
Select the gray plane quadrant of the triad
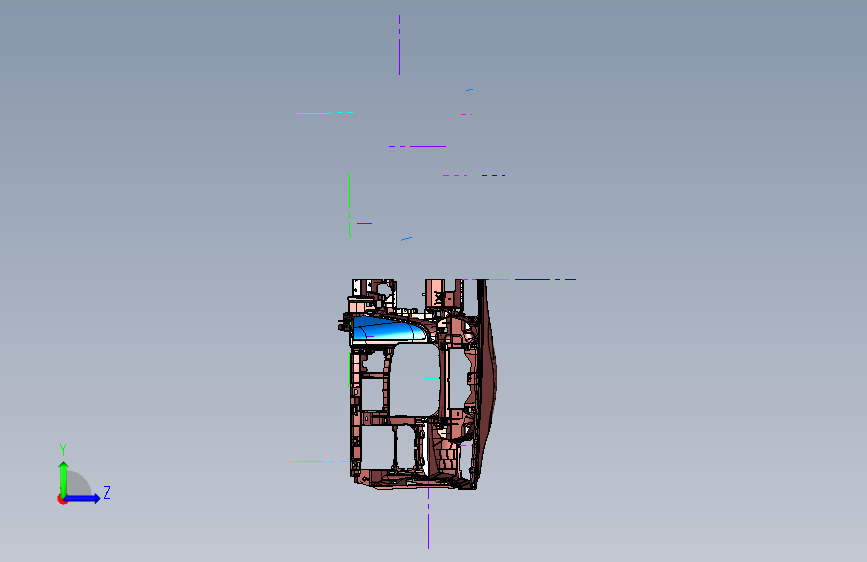[78, 484]
